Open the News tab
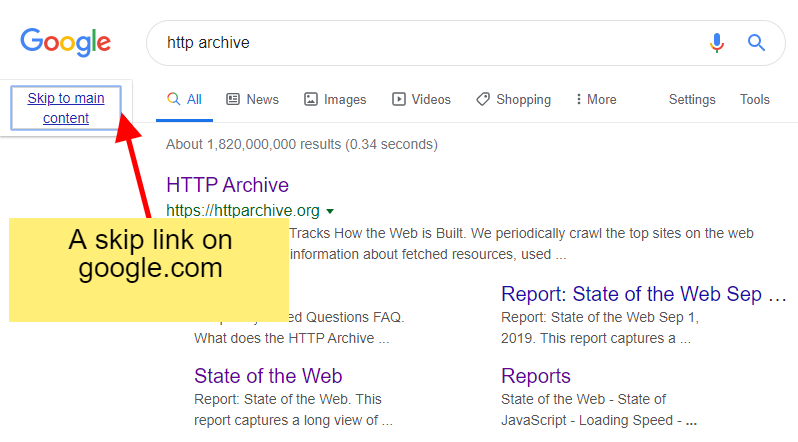The image size is (798, 442). point(252,99)
